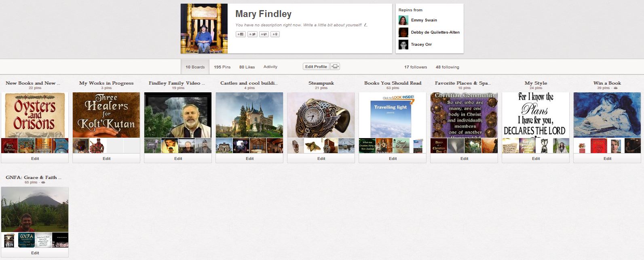Viewport: 644px width, 260px height.
Task: Click the add Facebook account icon
Action: pyautogui.click(x=241, y=34)
